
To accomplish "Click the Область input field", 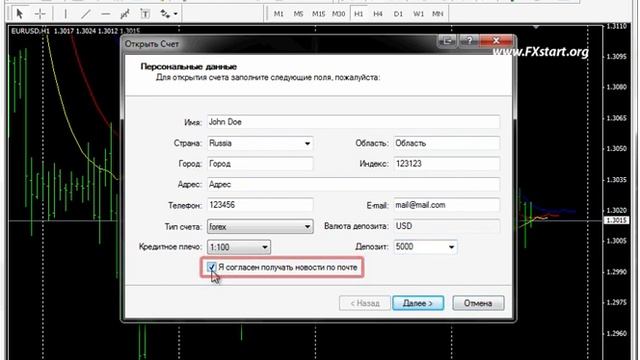I will point(447,143).
